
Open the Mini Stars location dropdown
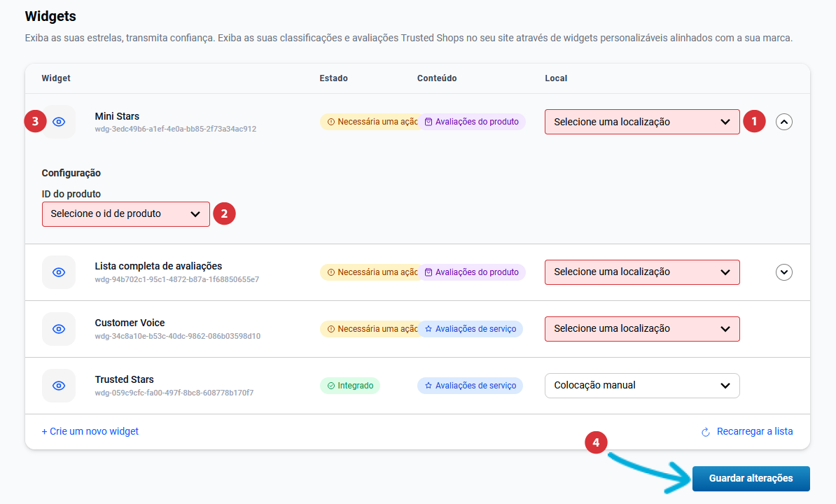[641, 122]
